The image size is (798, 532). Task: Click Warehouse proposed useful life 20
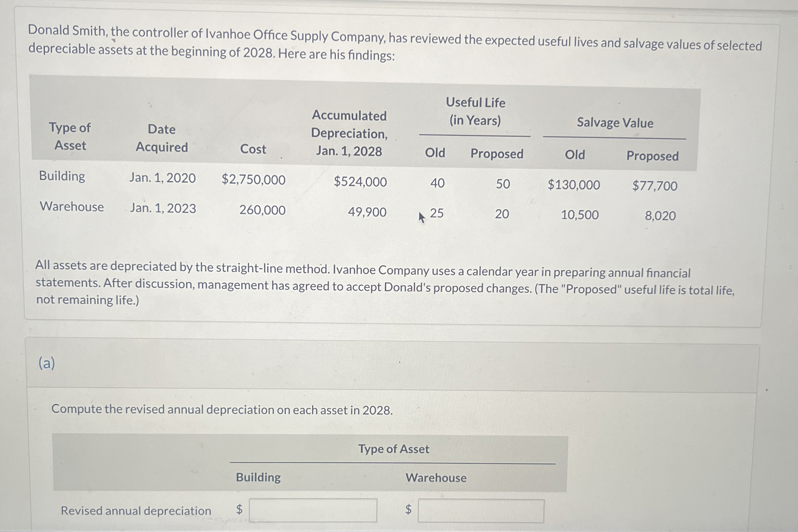[502, 214]
